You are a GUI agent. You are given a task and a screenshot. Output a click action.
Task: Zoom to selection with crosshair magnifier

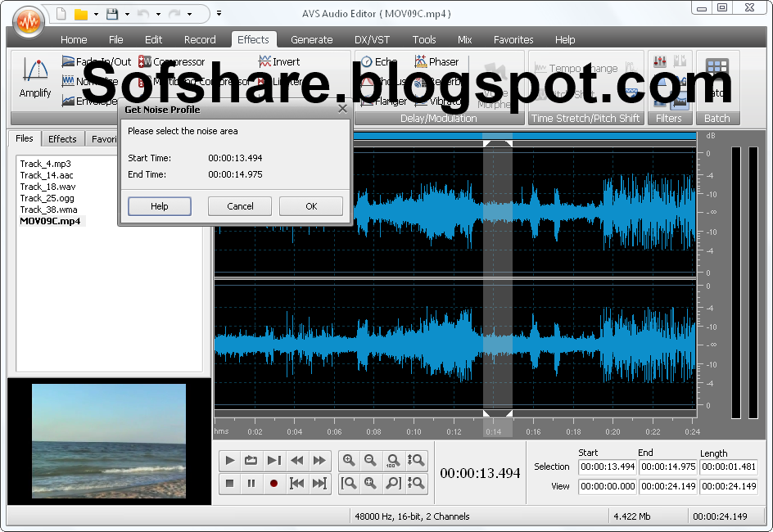coord(370,483)
